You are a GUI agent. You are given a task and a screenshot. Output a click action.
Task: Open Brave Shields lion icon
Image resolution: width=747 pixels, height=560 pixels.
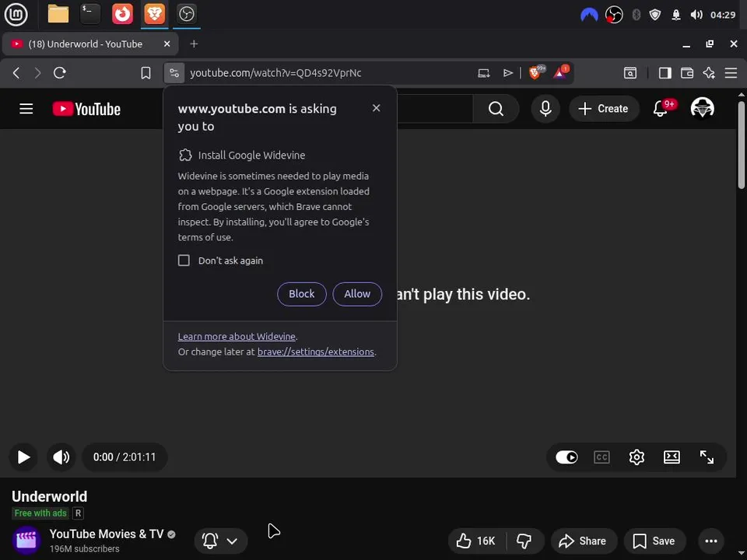535,72
